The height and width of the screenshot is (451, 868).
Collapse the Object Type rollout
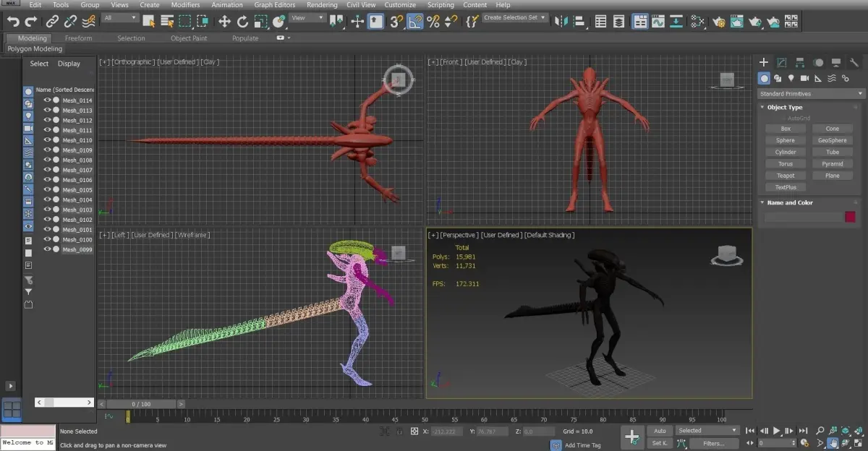[x=785, y=107]
